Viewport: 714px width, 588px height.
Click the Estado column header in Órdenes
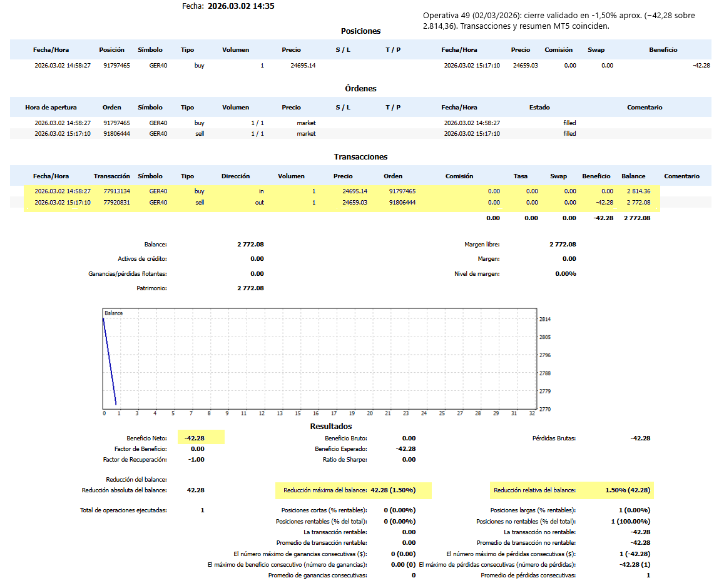(539, 108)
